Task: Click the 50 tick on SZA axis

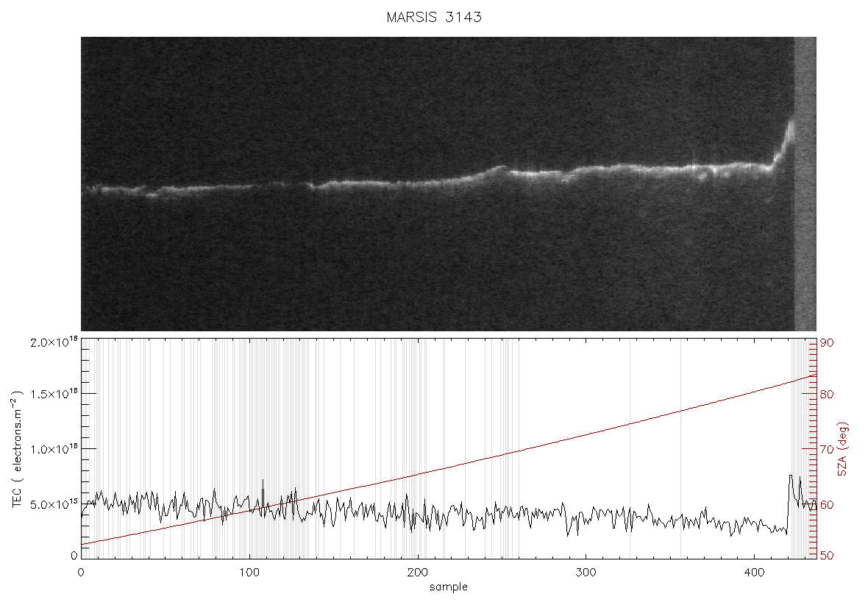Action: click(827, 556)
